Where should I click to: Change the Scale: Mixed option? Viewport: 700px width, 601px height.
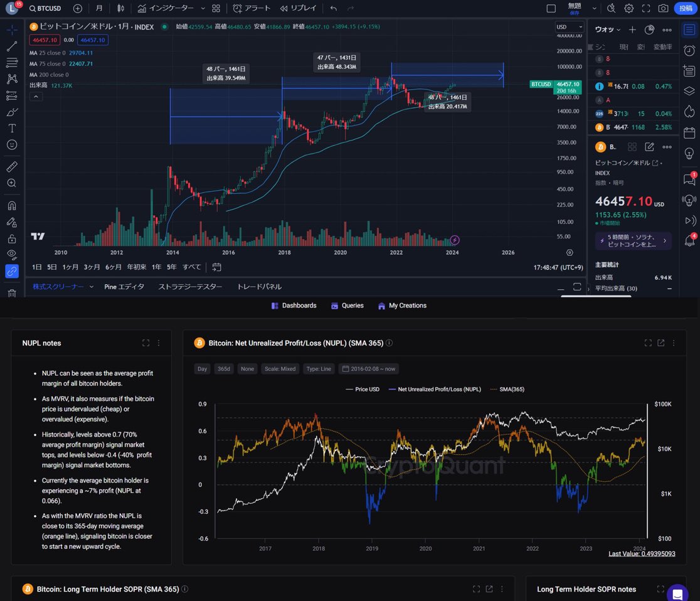(x=280, y=369)
